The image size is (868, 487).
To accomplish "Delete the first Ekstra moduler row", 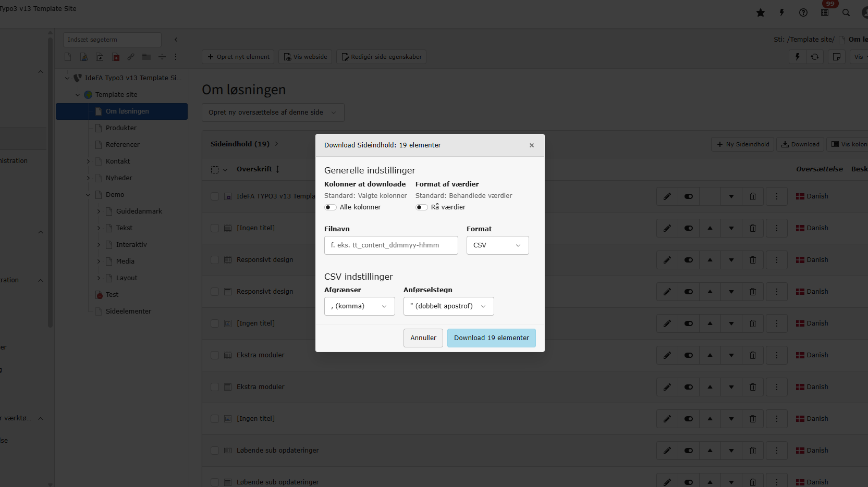I will 753,355.
